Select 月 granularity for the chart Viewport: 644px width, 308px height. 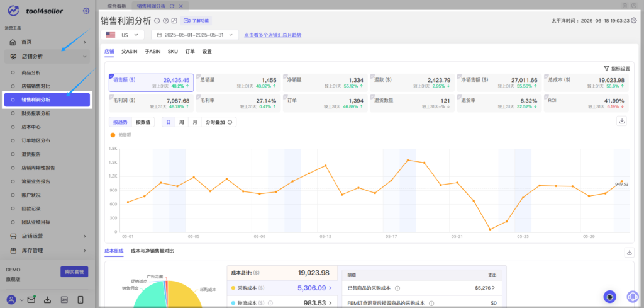tap(195, 122)
